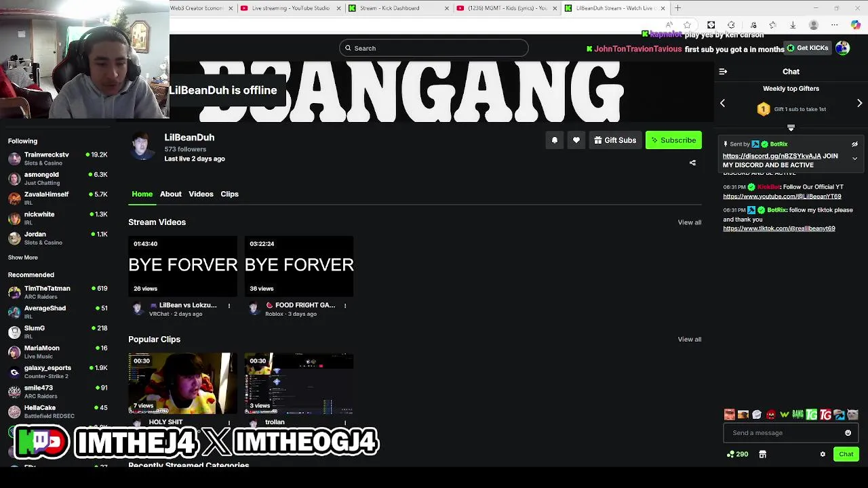Open nickwhite in Following list
This screenshot has width=868, height=488.
[58, 218]
